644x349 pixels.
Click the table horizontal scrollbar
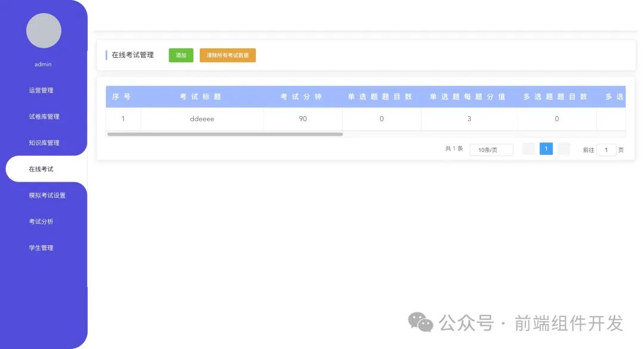(225, 134)
